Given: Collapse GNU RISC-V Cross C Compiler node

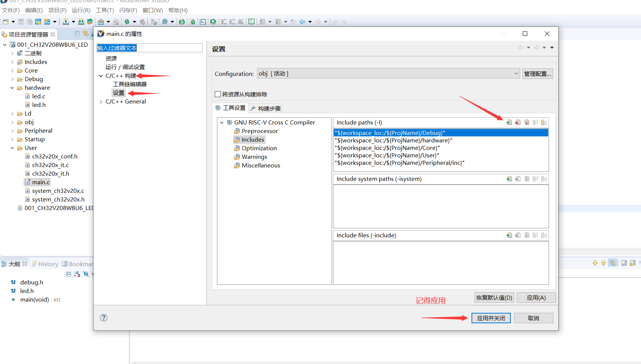Looking at the screenshot, I should [x=222, y=123].
